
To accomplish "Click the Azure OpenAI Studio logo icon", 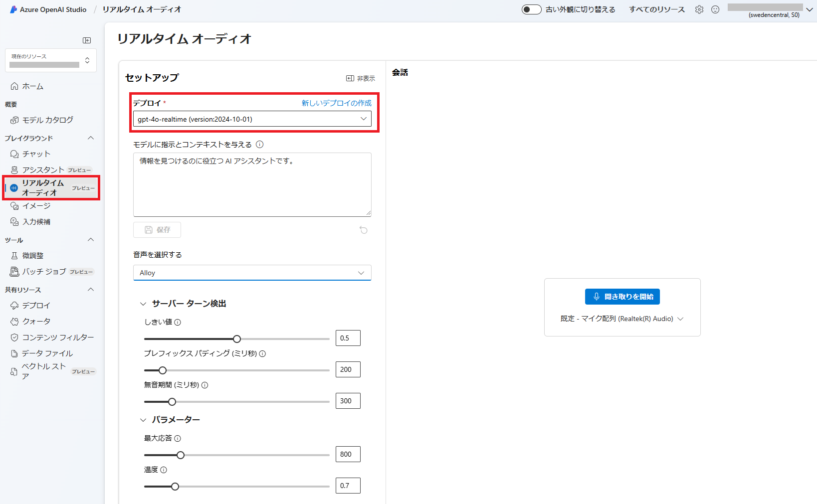I will click(x=13, y=9).
